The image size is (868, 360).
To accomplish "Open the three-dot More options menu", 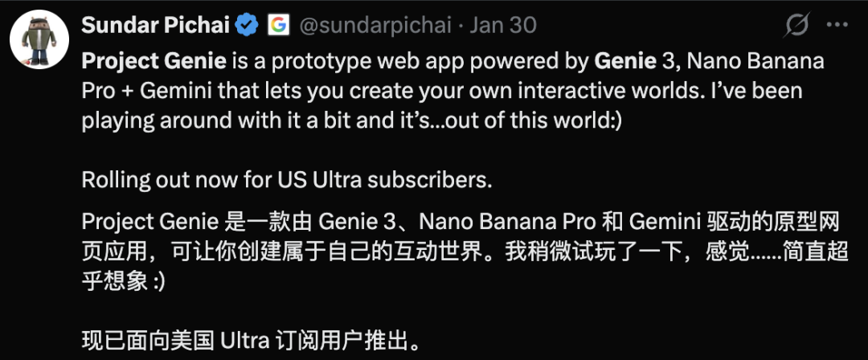I will [837, 25].
